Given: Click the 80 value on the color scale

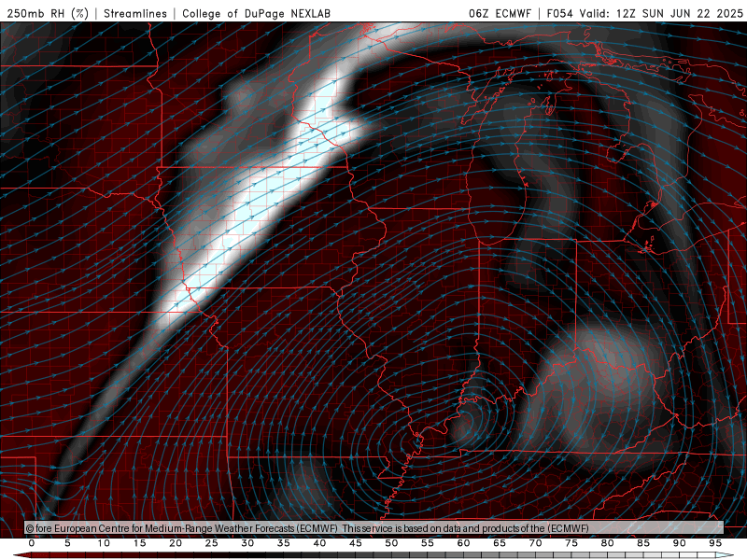Looking at the screenshot, I should tap(607, 543).
